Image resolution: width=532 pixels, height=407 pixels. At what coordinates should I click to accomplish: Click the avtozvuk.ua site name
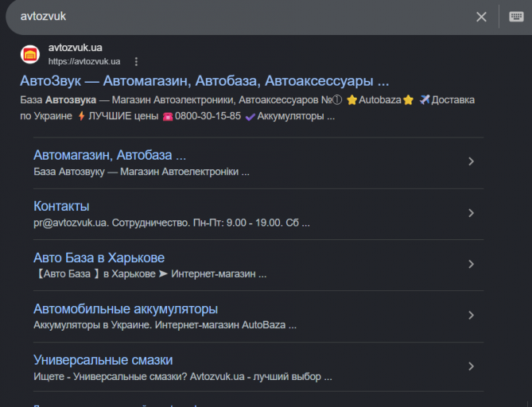coord(75,48)
